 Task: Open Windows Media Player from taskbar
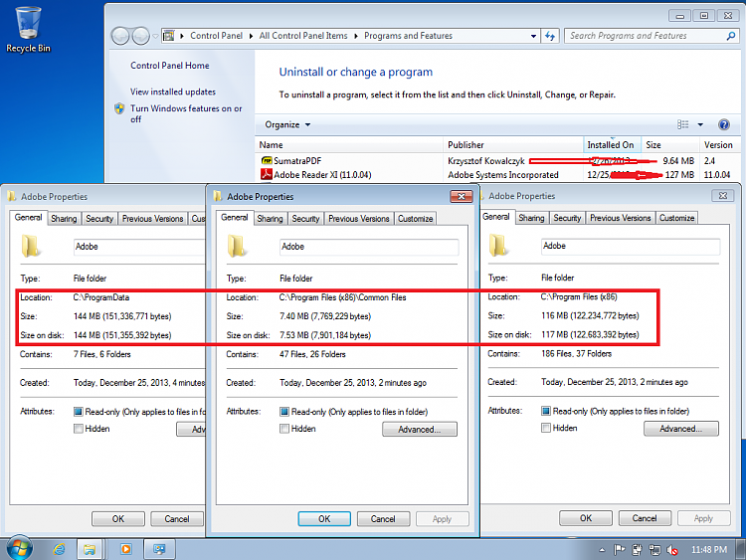126,549
